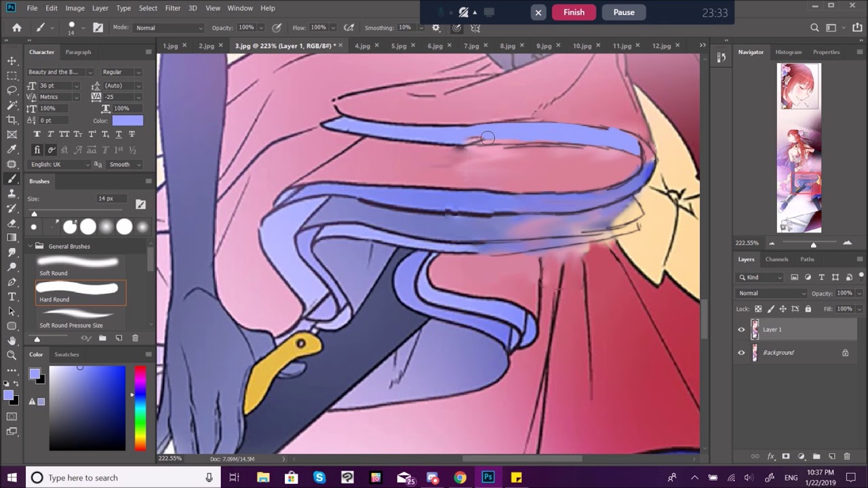Viewport: 868px width, 488px height.
Task: Create new brush group folder
Action: [102, 338]
